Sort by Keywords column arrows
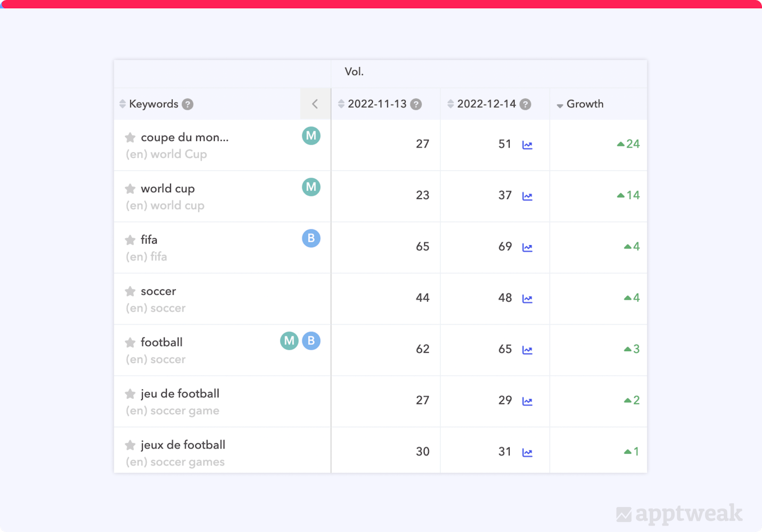762x532 pixels. (122, 104)
